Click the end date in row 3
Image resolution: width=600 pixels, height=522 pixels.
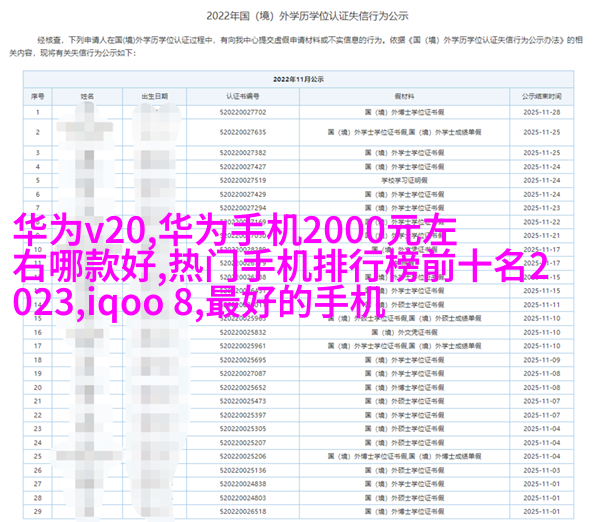coord(542,153)
